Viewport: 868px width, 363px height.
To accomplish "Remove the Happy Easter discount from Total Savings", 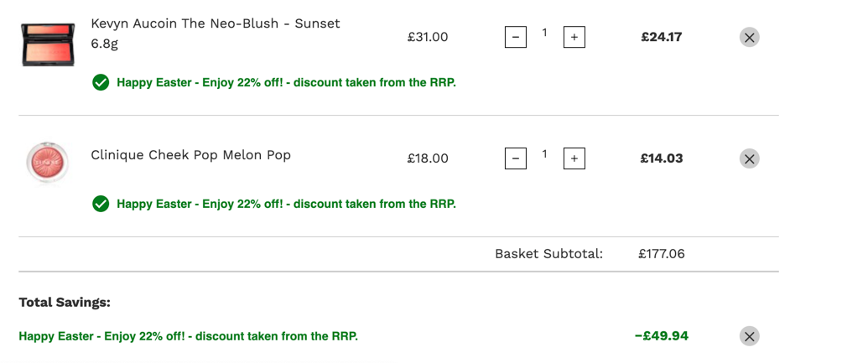I will click(x=749, y=336).
